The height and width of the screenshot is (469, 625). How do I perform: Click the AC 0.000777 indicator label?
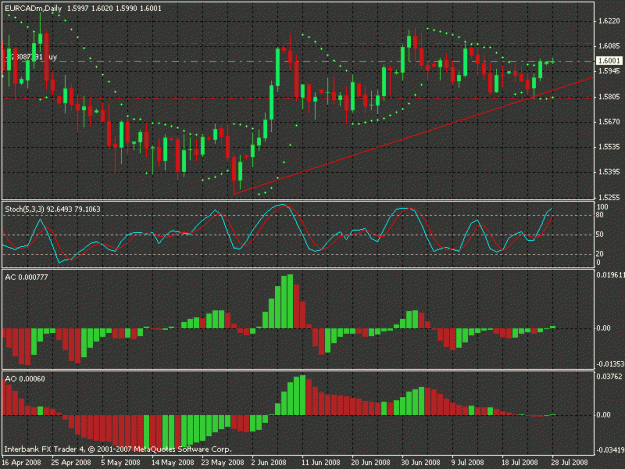coord(26,277)
